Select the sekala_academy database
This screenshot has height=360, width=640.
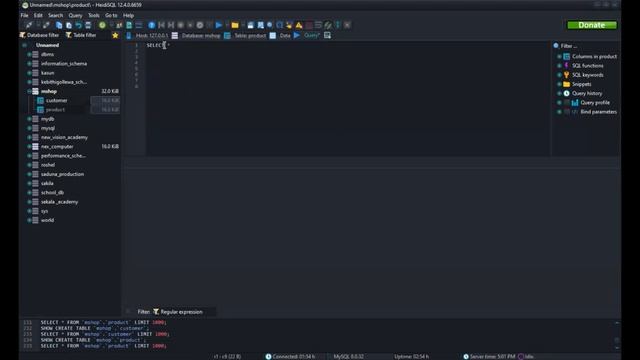pos(59,202)
